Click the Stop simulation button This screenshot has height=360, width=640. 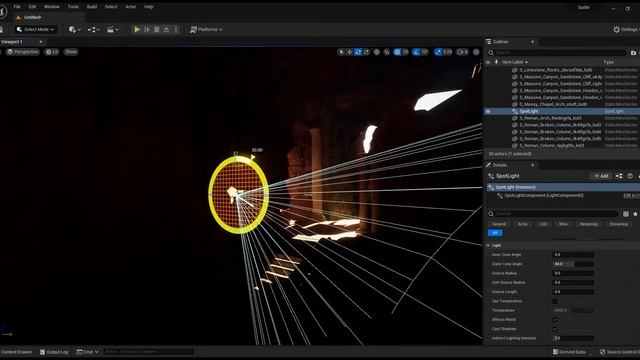pyautogui.click(x=157, y=29)
